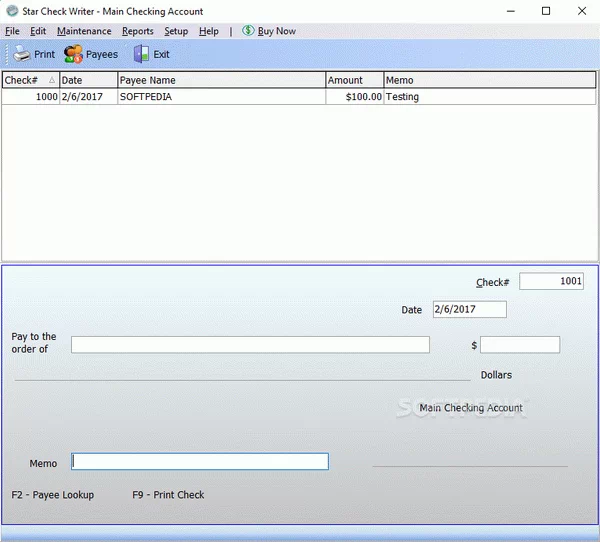This screenshot has height=542, width=600.
Task: Open the Reports menu
Action: point(138,31)
